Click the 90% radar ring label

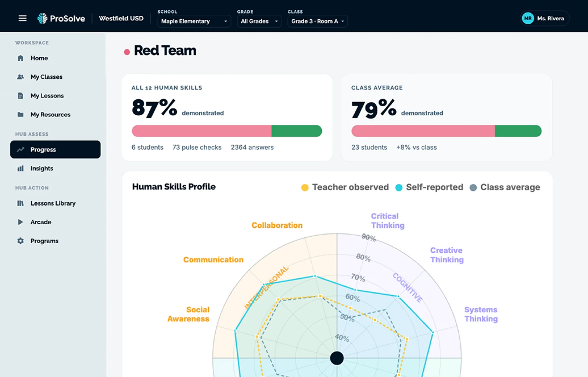369,237
